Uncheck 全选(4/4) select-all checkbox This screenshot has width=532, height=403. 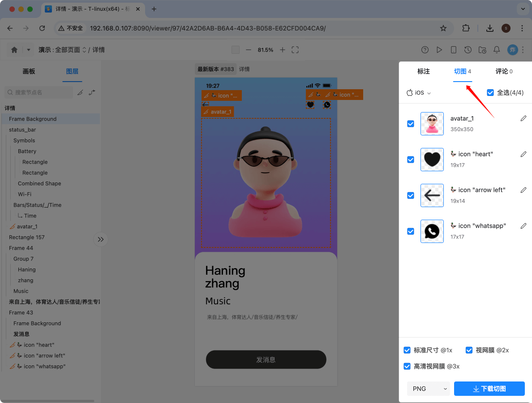point(490,93)
